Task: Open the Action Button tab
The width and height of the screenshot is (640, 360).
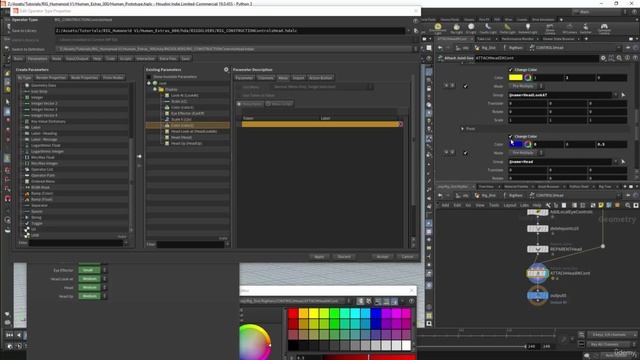Action: coord(320,78)
